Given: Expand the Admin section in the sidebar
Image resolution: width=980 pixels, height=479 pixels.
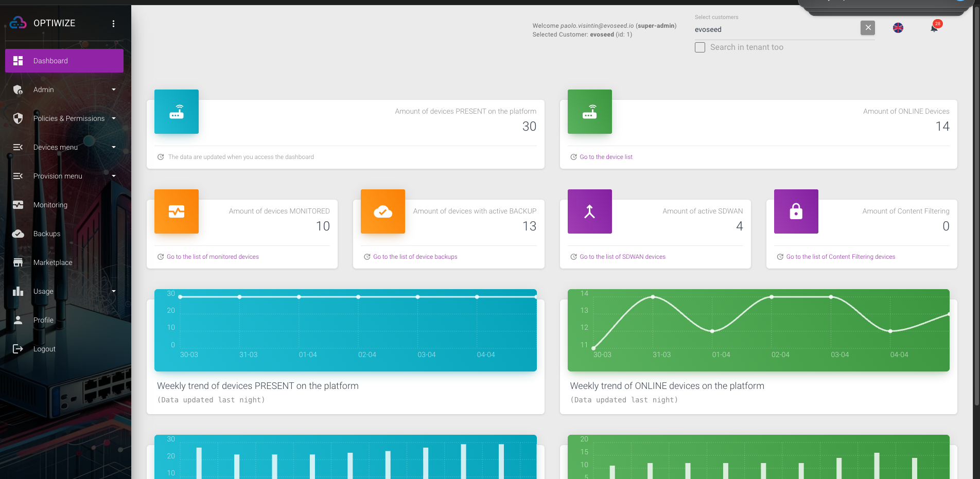Looking at the screenshot, I should (43, 90).
